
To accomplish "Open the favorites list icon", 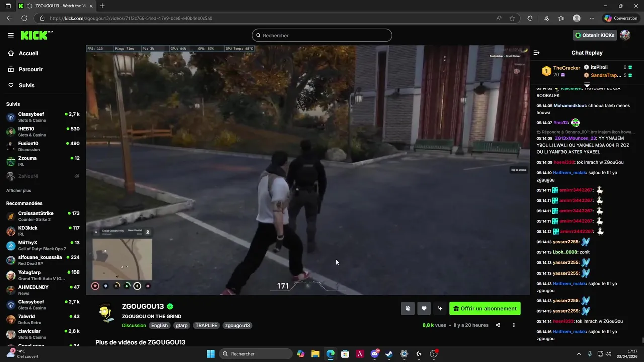I will point(561,18).
